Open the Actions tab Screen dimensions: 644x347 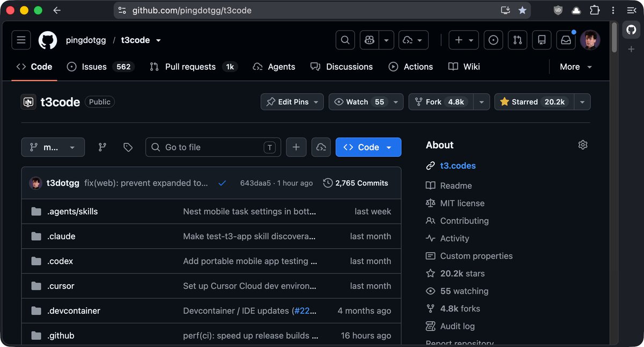[411, 67]
